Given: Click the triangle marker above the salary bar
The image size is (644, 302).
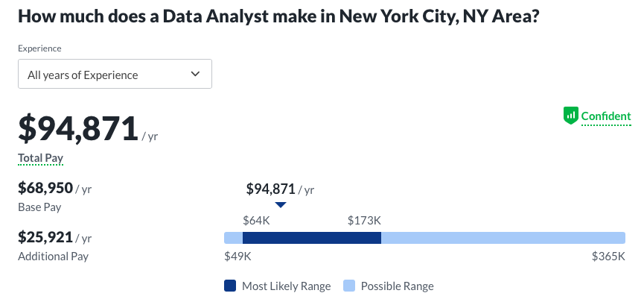Looking at the screenshot, I should pos(280,205).
